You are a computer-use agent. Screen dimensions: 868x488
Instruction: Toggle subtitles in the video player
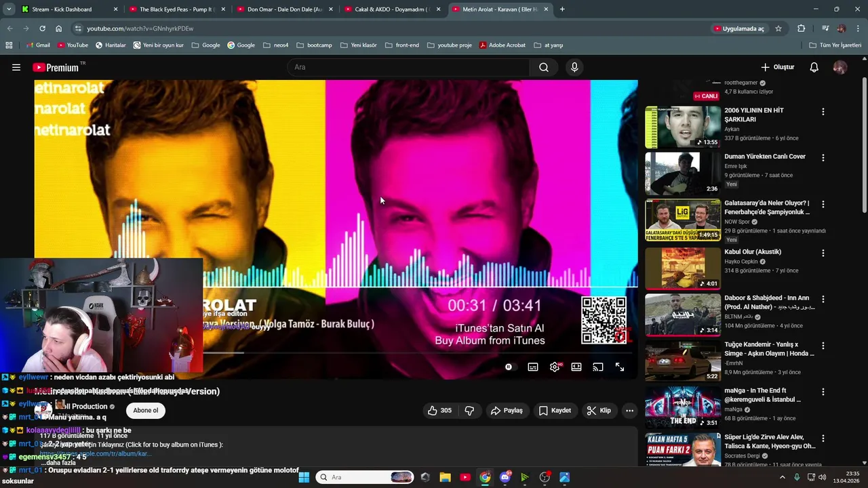pyautogui.click(x=533, y=367)
